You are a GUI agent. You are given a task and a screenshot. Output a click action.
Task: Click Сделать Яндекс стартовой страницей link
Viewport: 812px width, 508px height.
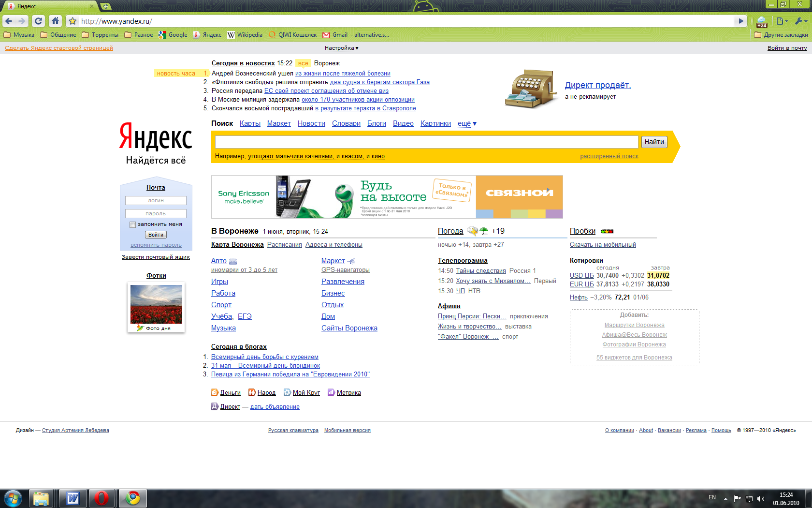[59, 48]
